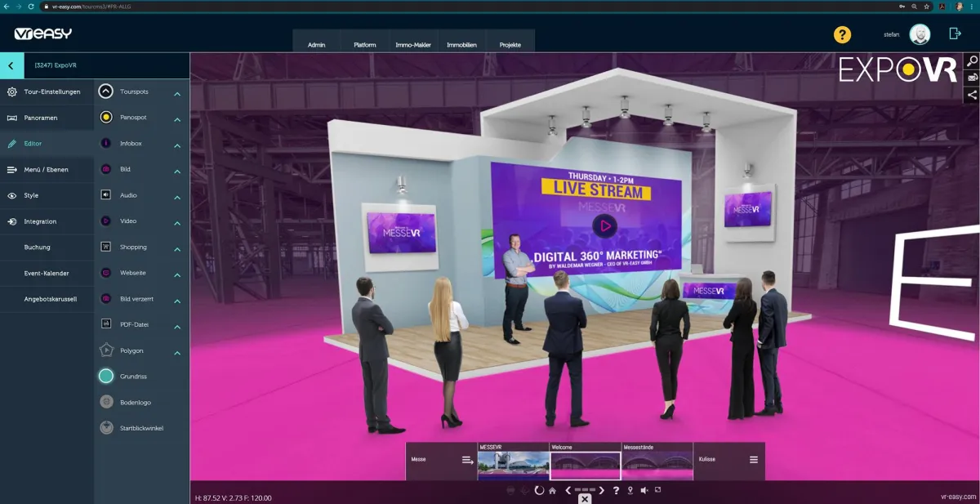Toggle the location pin in the bottom toolbar
This screenshot has height=504, width=980.
tap(630, 490)
